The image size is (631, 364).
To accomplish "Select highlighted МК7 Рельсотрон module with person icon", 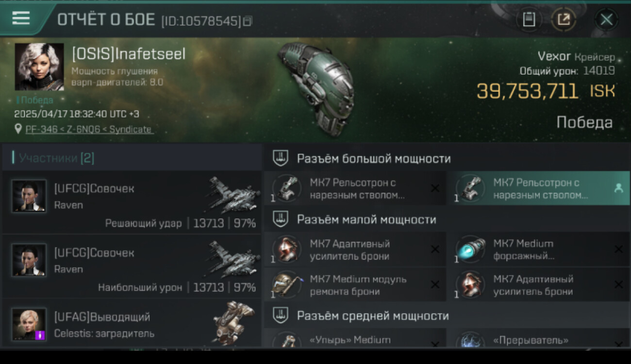I will (x=539, y=188).
